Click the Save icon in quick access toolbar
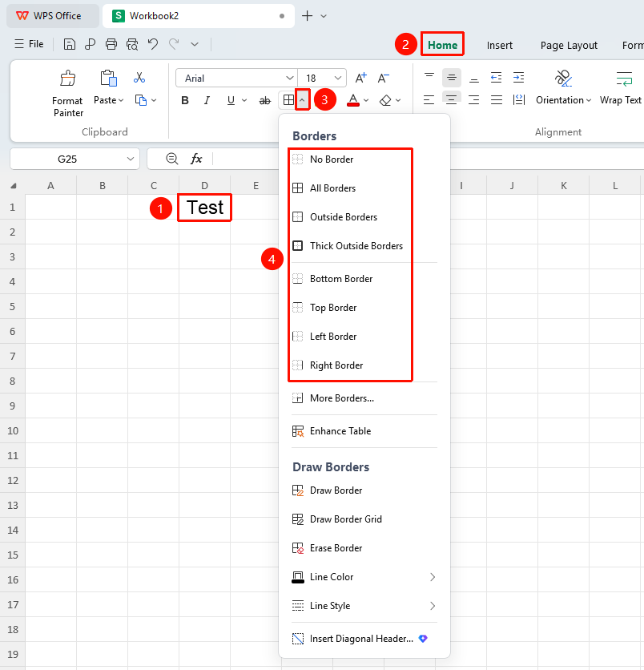The width and height of the screenshot is (644, 670). pyautogui.click(x=69, y=44)
